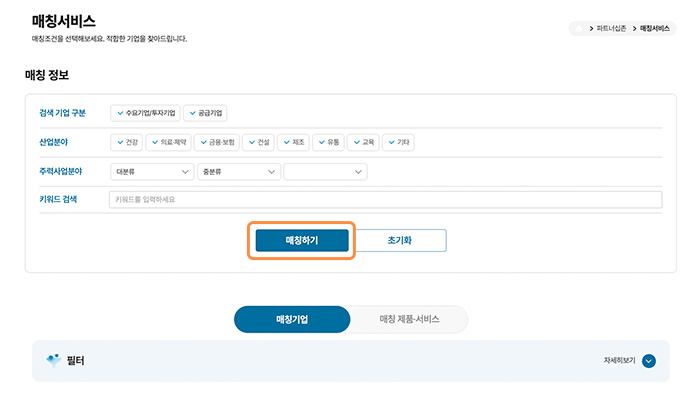Open the 중분류 dropdown

click(239, 172)
